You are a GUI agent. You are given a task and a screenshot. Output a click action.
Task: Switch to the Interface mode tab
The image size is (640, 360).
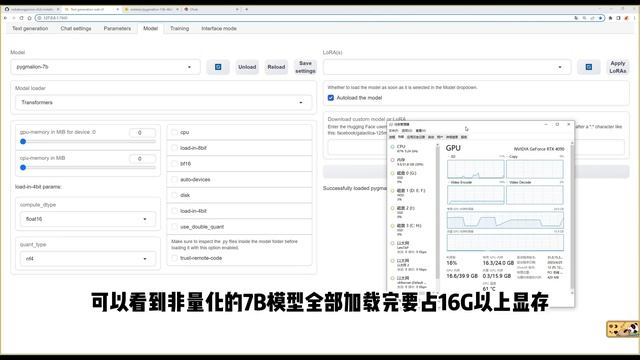click(219, 29)
